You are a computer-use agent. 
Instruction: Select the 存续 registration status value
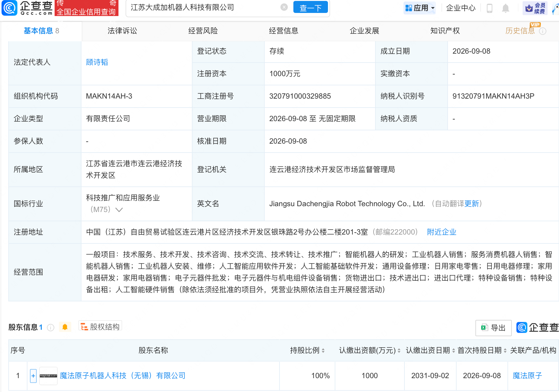(x=276, y=51)
